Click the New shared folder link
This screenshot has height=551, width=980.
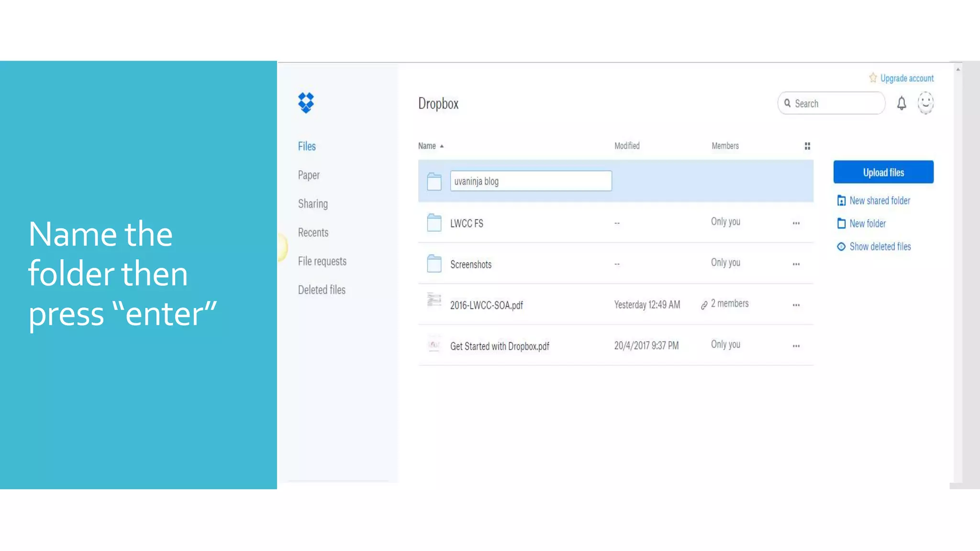point(879,201)
